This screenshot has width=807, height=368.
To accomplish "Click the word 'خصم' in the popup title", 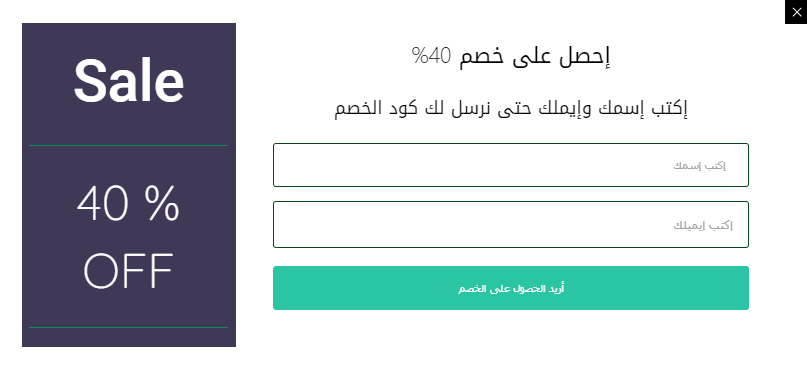I will (x=481, y=57).
